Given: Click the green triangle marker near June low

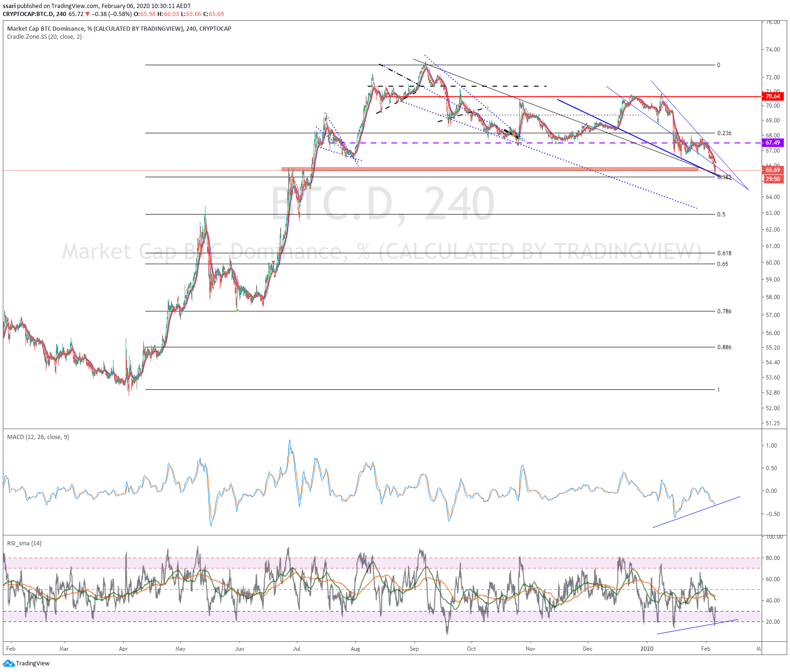Looking at the screenshot, I should [237, 310].
